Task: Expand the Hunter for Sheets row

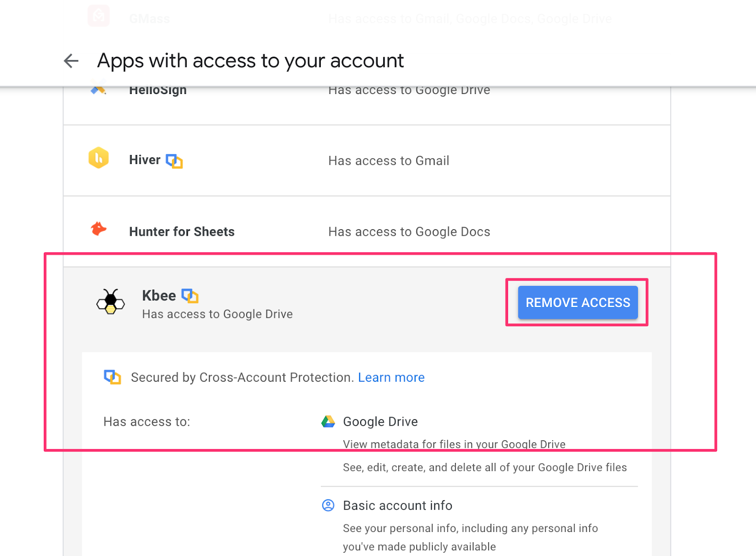Action: [x=367, y=231]
